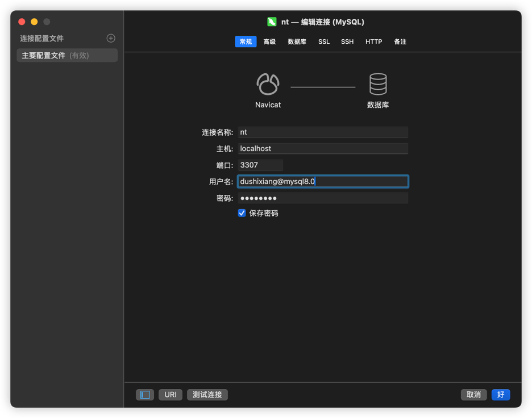
Task: Open the 备注 tab
Action: coord(400,41)
